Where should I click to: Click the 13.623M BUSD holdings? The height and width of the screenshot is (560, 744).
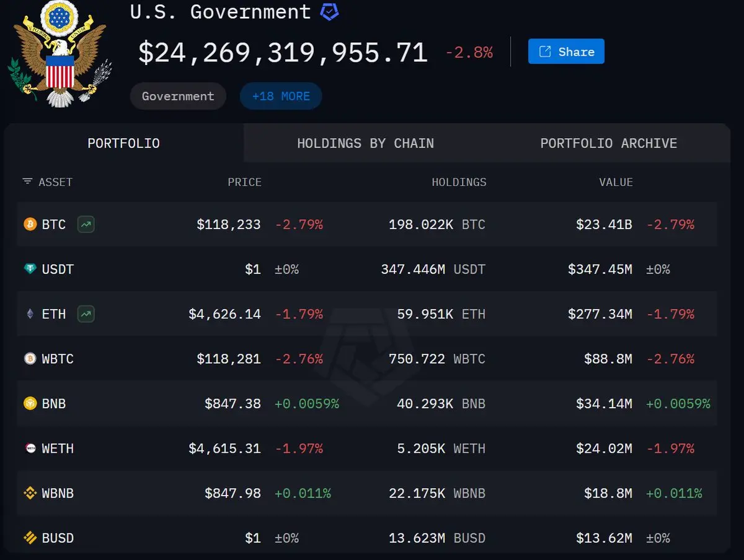pos(437,538)
